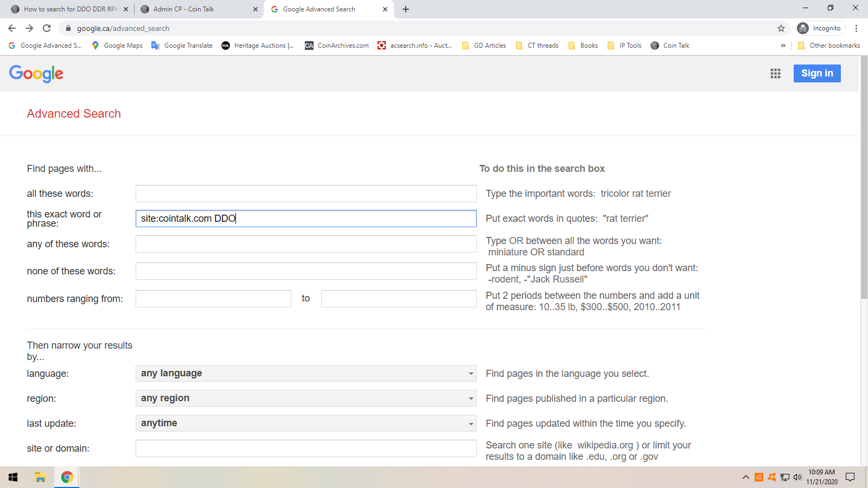View site information via the padlock icon

coord(68,28)
